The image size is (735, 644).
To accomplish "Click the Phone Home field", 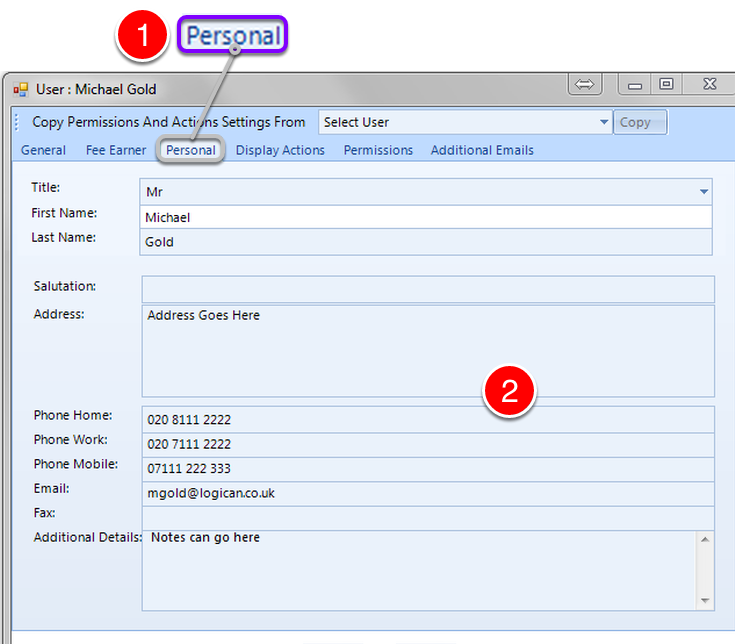I will click(428, 419).
